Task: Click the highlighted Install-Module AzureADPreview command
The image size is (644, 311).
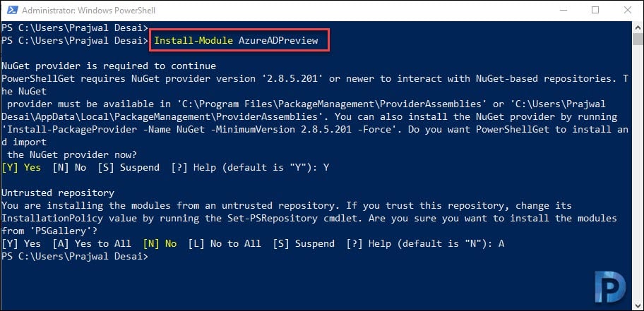Action: [236, 41]
